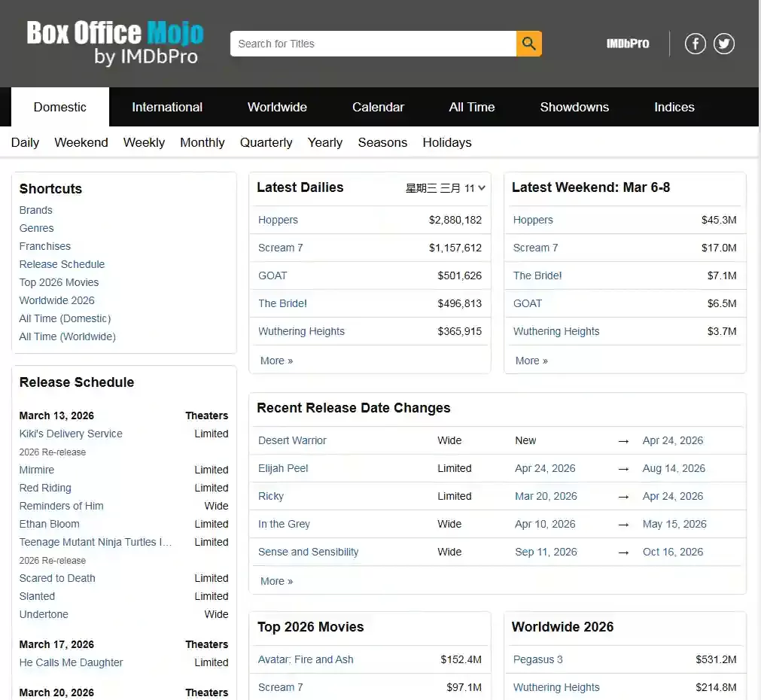Open the Genres shortcut link
This screenshot has width=761, height=700.
pyautogui.click(x=37, y=228)
